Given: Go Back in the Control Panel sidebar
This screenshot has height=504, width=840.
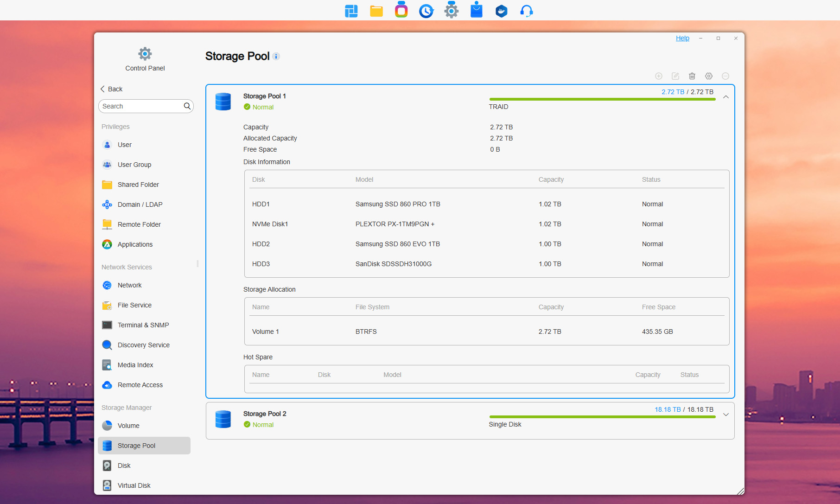Looking at the screenshot, I should (x=111, y=89).
